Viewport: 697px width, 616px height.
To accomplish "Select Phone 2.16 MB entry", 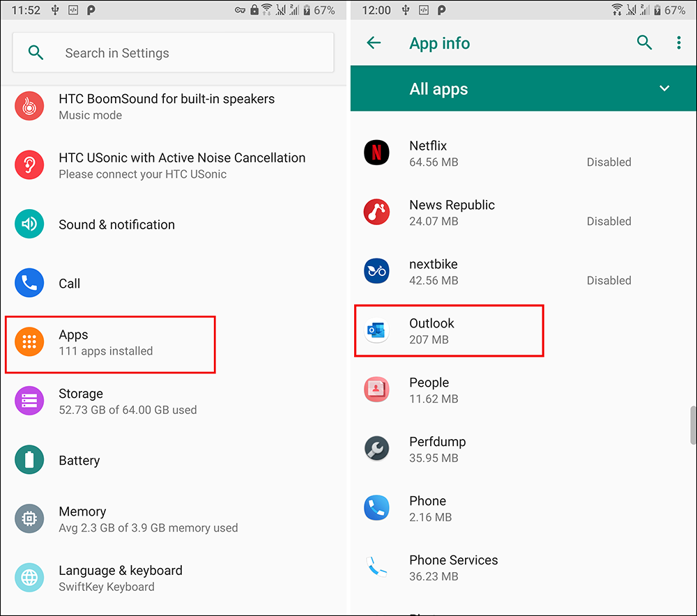I will tap(523, 508).
